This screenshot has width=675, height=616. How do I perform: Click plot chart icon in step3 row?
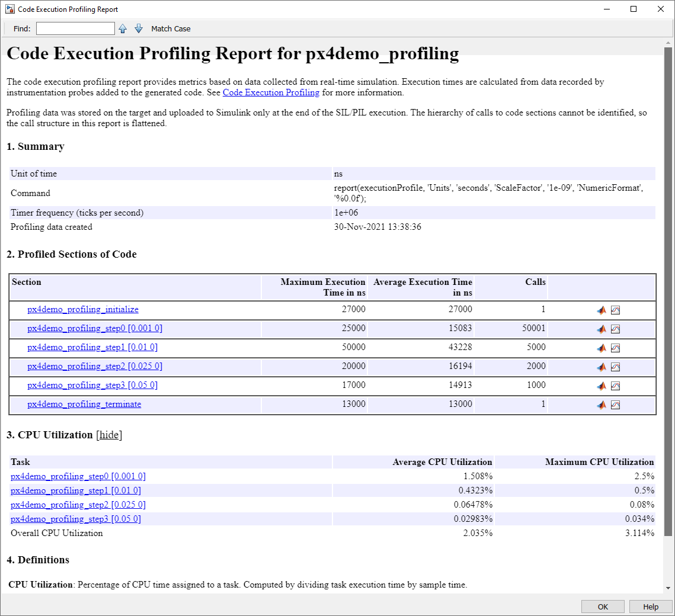[616, 386]
